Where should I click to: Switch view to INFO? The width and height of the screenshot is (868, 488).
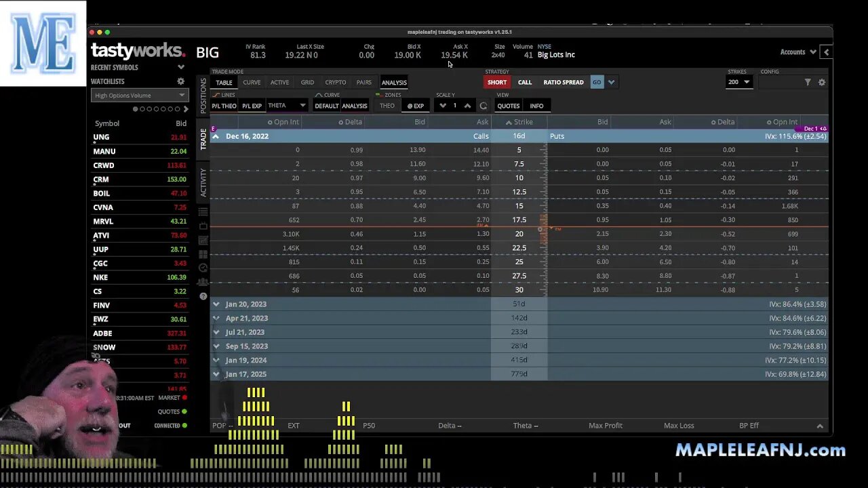pos(536,106)
